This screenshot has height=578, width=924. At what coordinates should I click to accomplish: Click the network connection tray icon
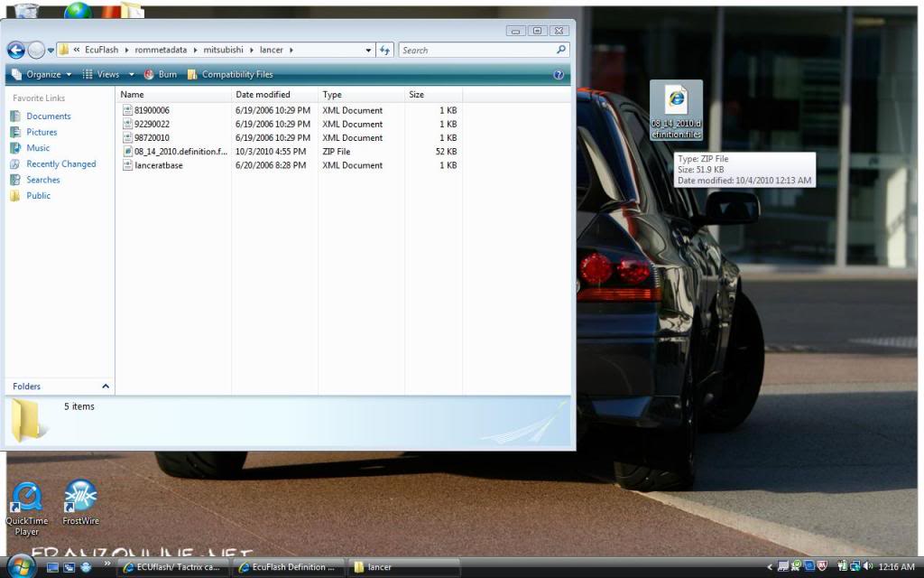[855, 567]
